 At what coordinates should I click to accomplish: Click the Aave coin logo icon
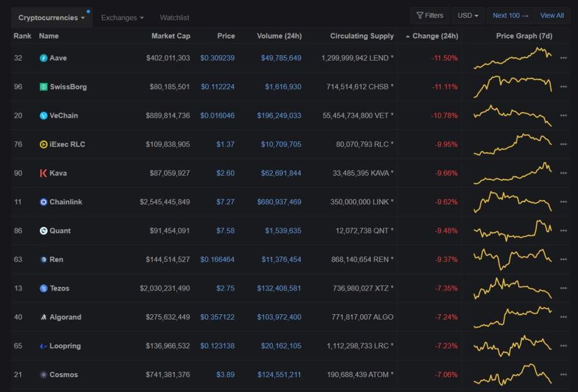(43, 58)
